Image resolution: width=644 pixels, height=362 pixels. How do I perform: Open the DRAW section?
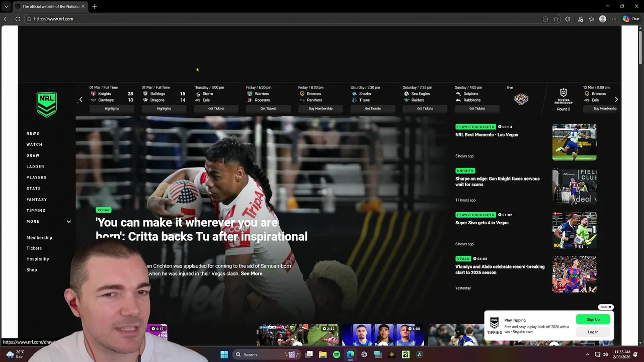(x=33, y=155)
